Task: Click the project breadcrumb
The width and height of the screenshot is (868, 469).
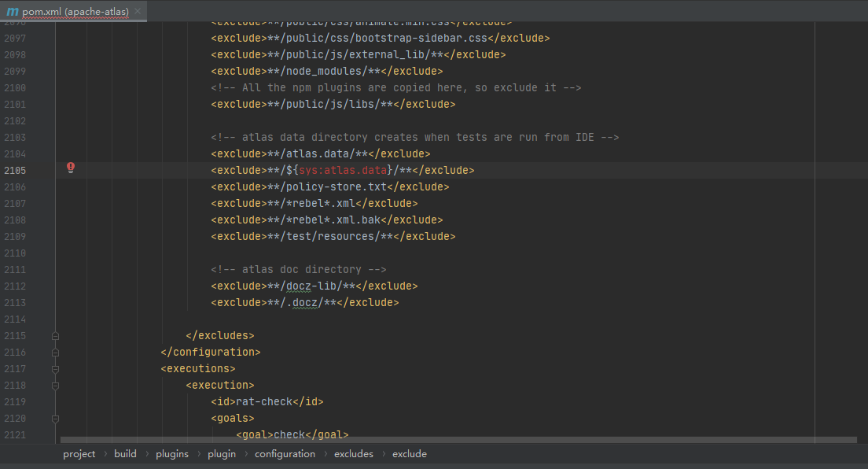Action: click(79, 454)
